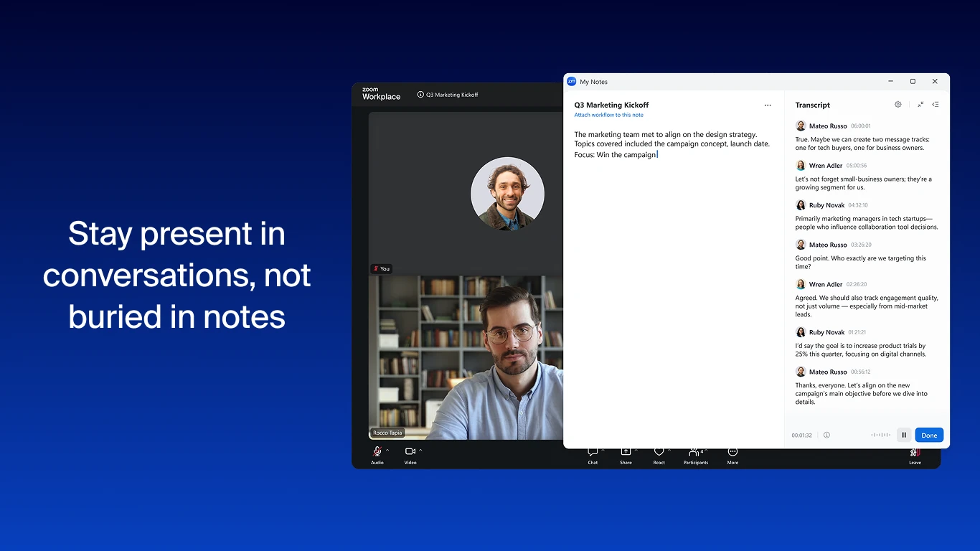Click in the notes text area after 'Focus: Win the campaign'

pos(658,155)
